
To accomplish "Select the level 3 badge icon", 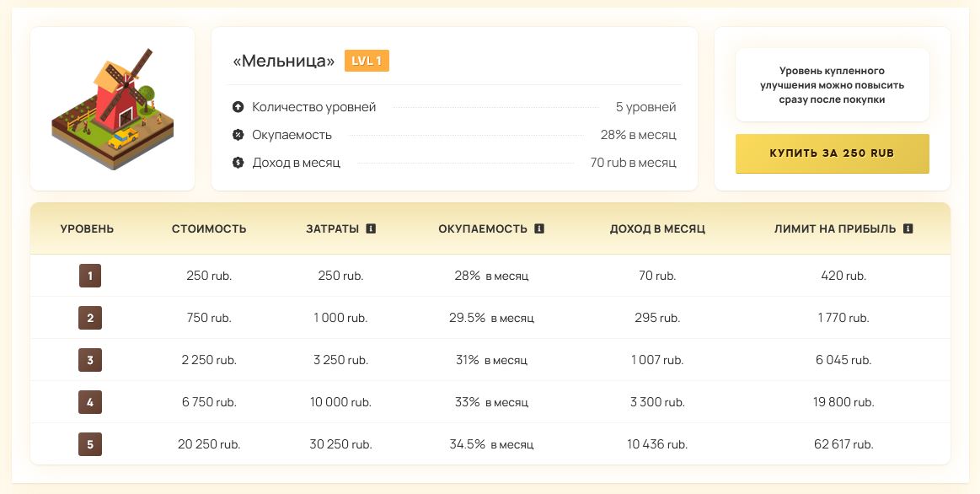I will tap(90, 360).
